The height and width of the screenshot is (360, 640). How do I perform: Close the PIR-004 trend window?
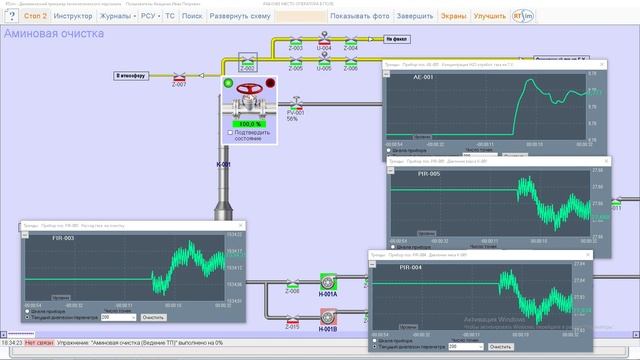(x=588, y=255)
